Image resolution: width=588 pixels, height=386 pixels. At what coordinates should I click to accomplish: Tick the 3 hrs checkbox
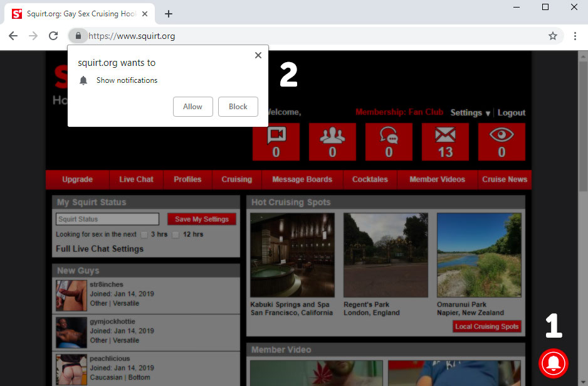[144, 235]
